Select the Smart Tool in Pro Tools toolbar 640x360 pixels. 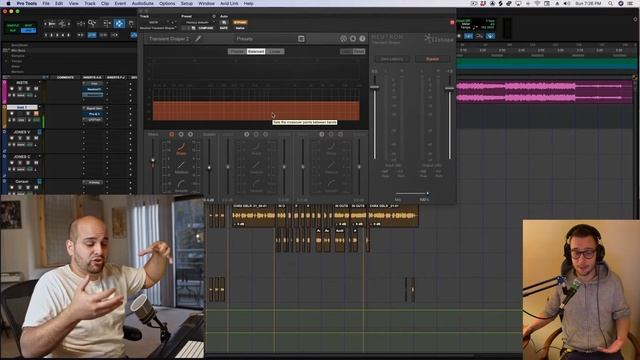point(119,23)
